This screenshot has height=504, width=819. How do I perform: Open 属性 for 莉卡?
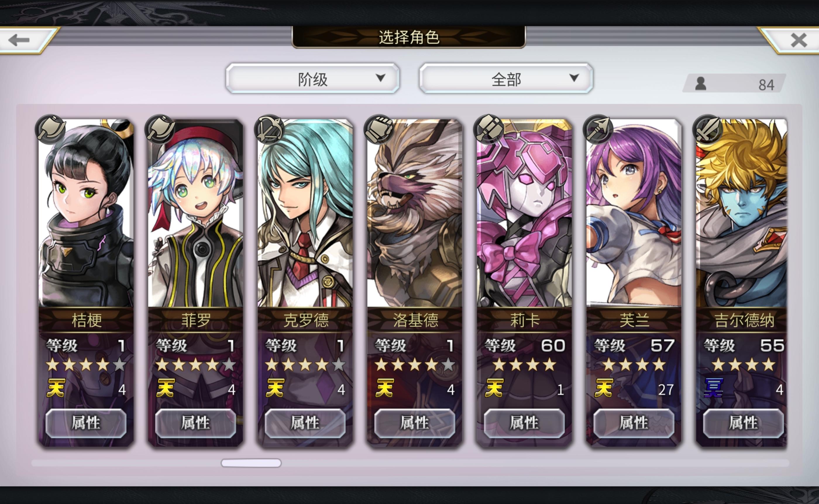click(x=524, y=423)
